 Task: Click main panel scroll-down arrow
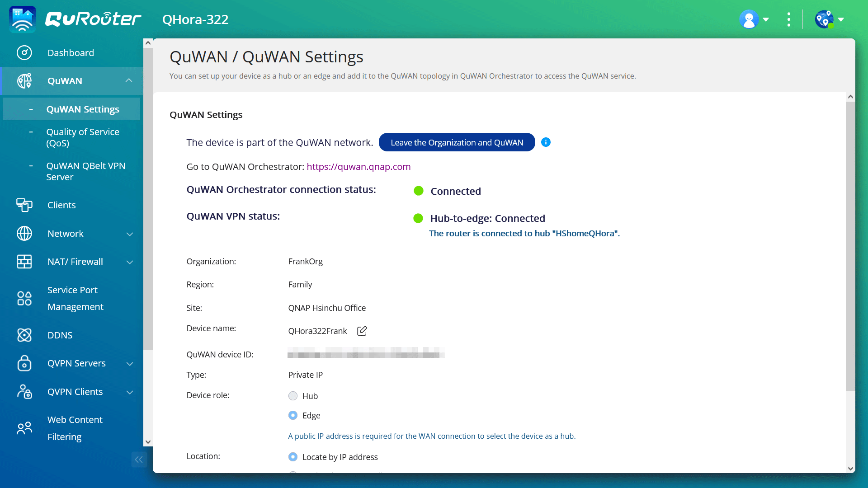850,469
